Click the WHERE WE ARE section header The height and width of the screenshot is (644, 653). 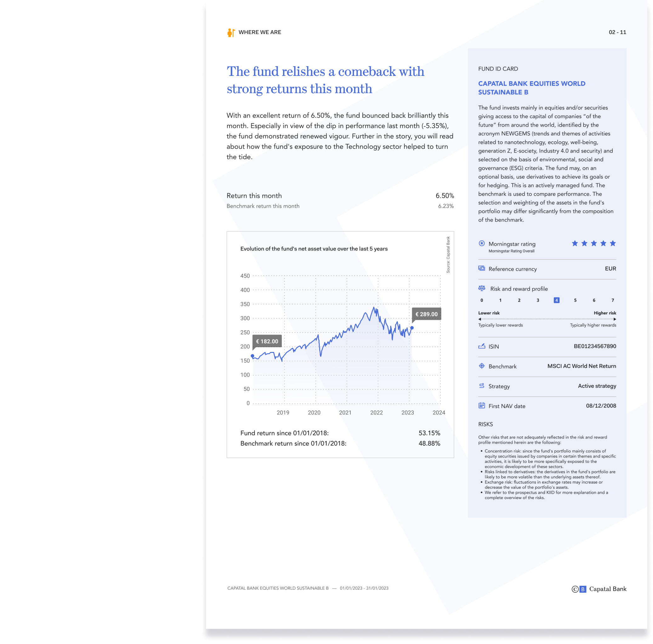coord(259,32)
